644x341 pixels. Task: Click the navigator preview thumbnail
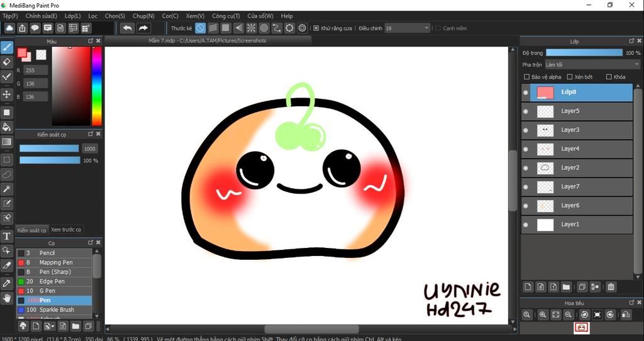tap(582, 327)
